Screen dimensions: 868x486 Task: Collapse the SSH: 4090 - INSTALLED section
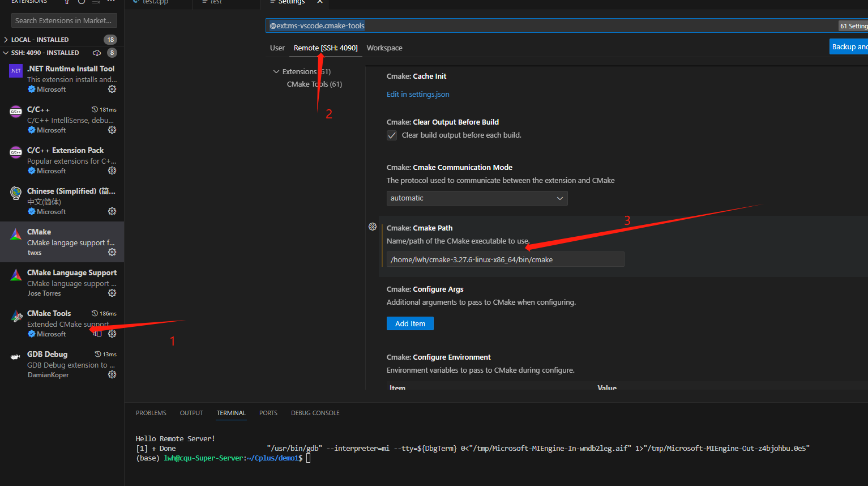[6, 53]
